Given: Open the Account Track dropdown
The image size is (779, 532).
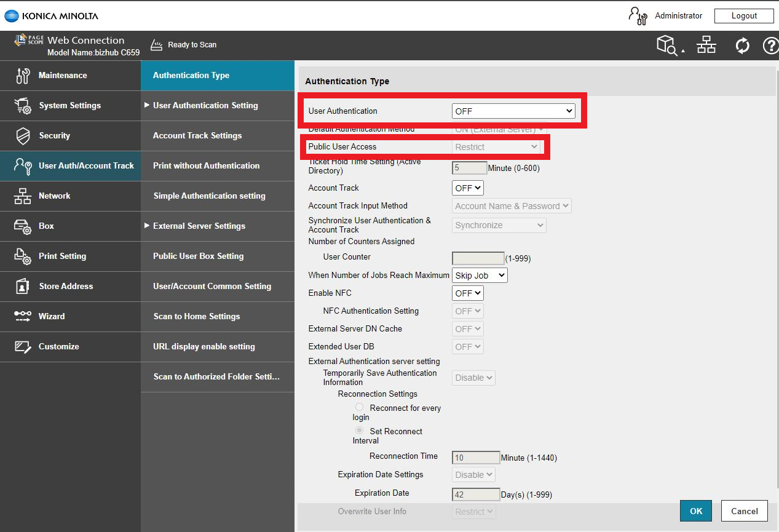Looking at the screenshot, I should pyautogui.click(x=467, y=188).
